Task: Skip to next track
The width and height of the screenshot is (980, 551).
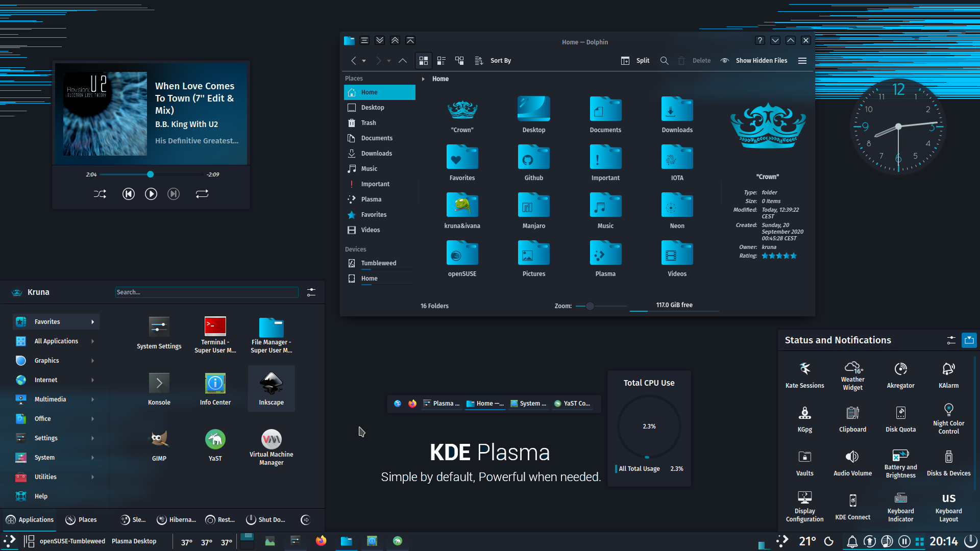Action: pos(174,194)
